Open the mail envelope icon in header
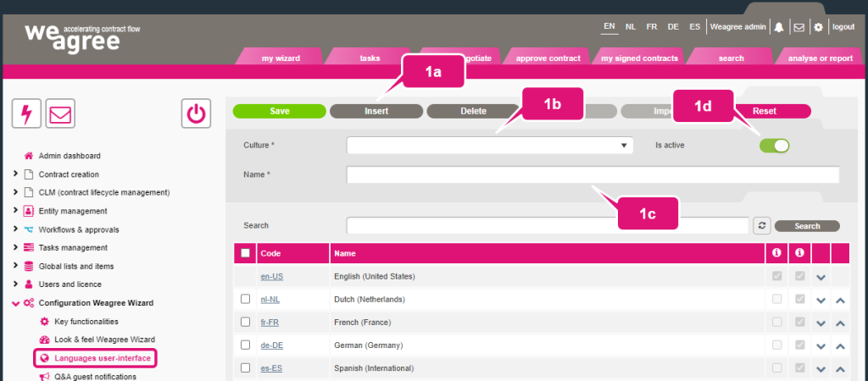Screen dimensions: 868x381 coord(798,27)
